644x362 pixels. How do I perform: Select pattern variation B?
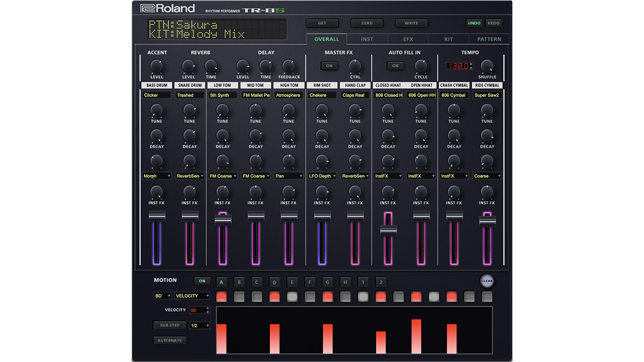(x=239, y=282)
